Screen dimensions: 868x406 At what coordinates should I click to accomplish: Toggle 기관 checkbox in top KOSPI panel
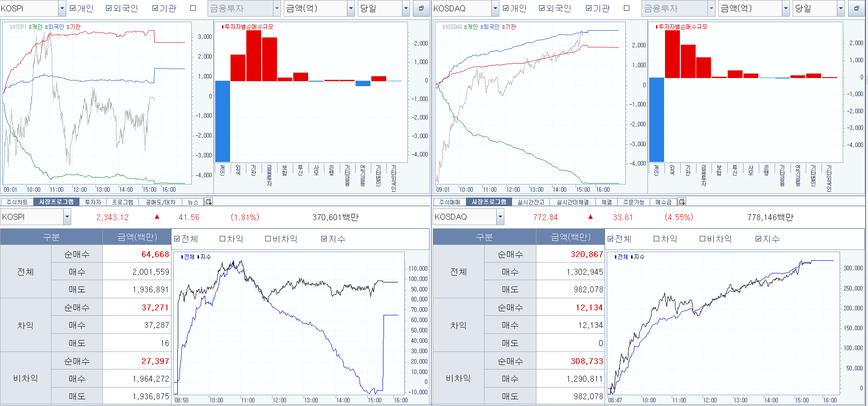point(155,8)
